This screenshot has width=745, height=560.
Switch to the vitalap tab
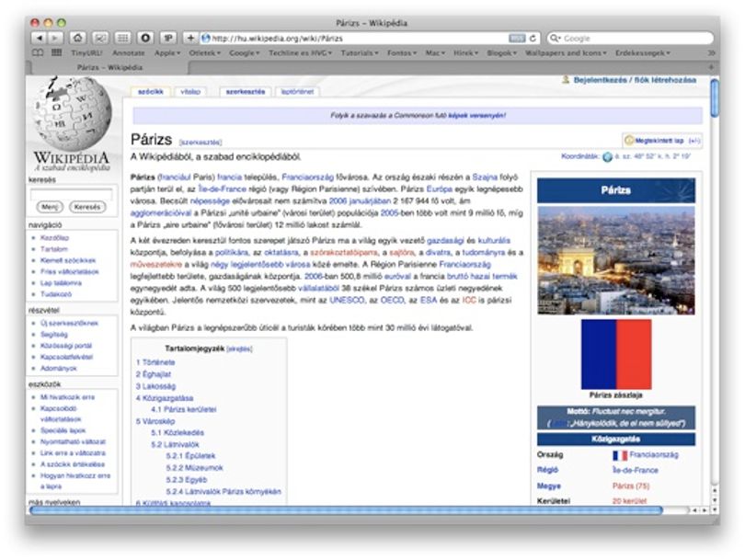[x=190, y=92]
